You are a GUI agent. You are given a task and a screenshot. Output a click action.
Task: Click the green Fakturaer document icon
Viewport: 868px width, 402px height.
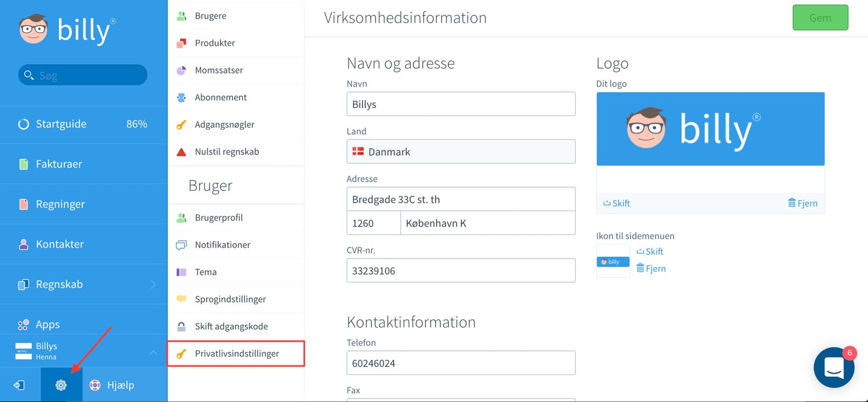[x=23, y=164]
